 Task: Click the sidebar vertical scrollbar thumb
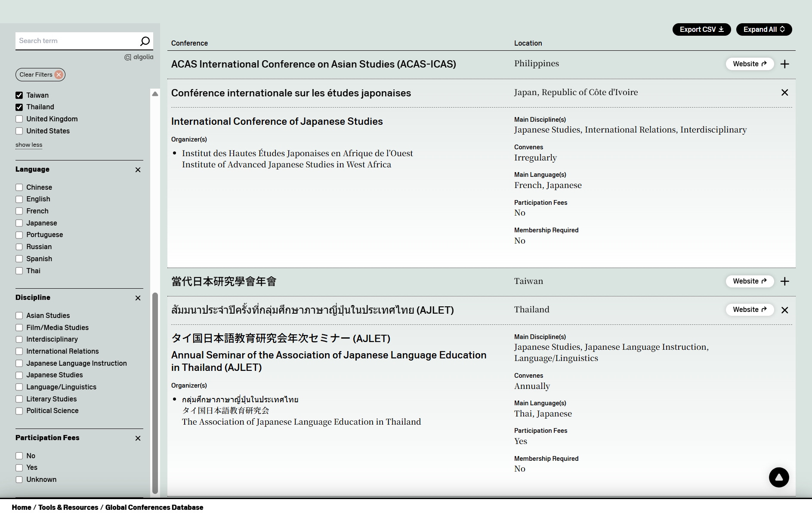click(x=155, y=392)
